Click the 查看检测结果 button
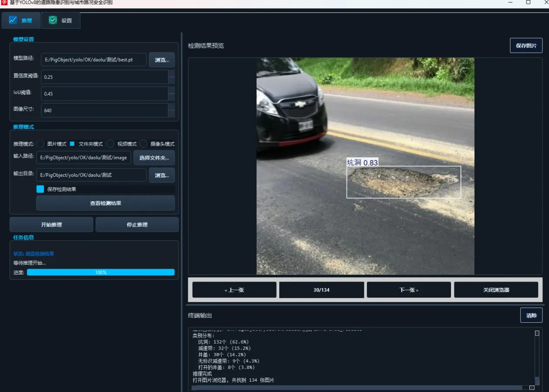Image resolution: width=549 pixels, height=392 pixels. tap(105, 203)
